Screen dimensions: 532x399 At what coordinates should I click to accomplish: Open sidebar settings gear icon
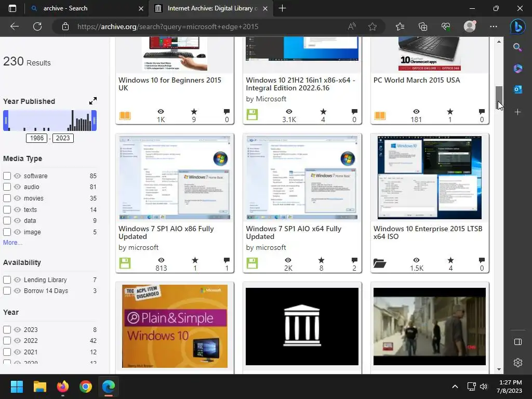point(518,363)
